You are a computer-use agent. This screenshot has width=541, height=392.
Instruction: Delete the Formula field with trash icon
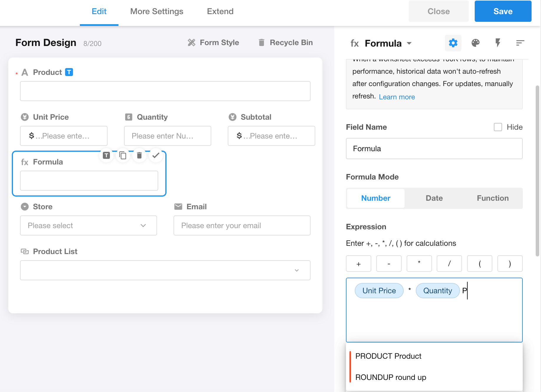point(139,155)
